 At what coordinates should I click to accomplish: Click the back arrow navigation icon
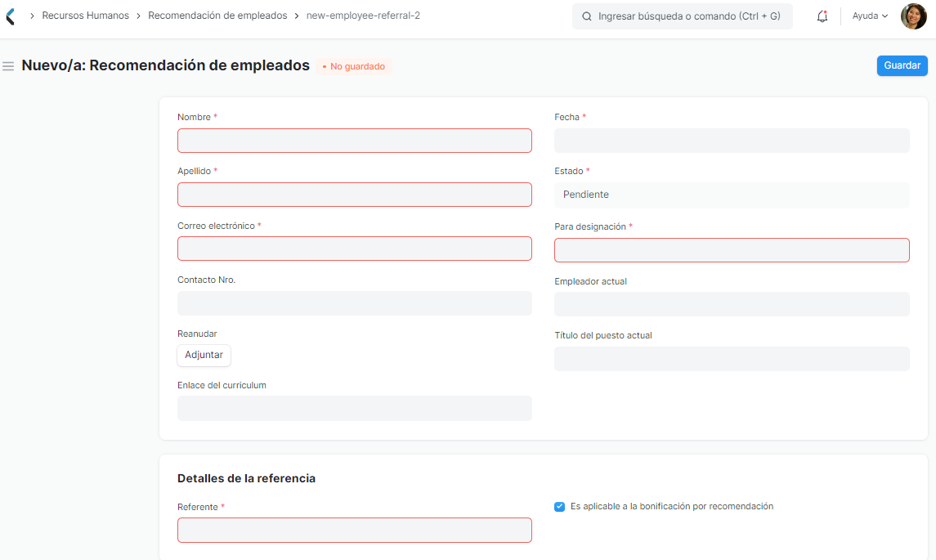[x=9, y=16]
